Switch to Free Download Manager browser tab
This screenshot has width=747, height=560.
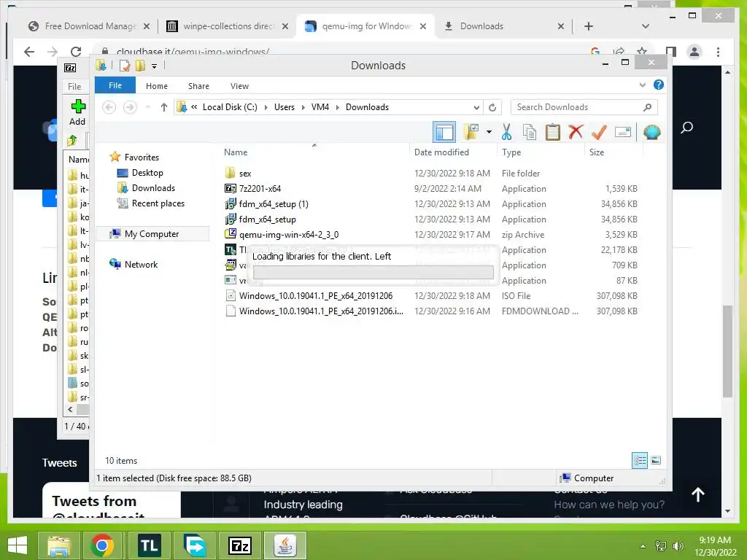(x=90, y=26)
